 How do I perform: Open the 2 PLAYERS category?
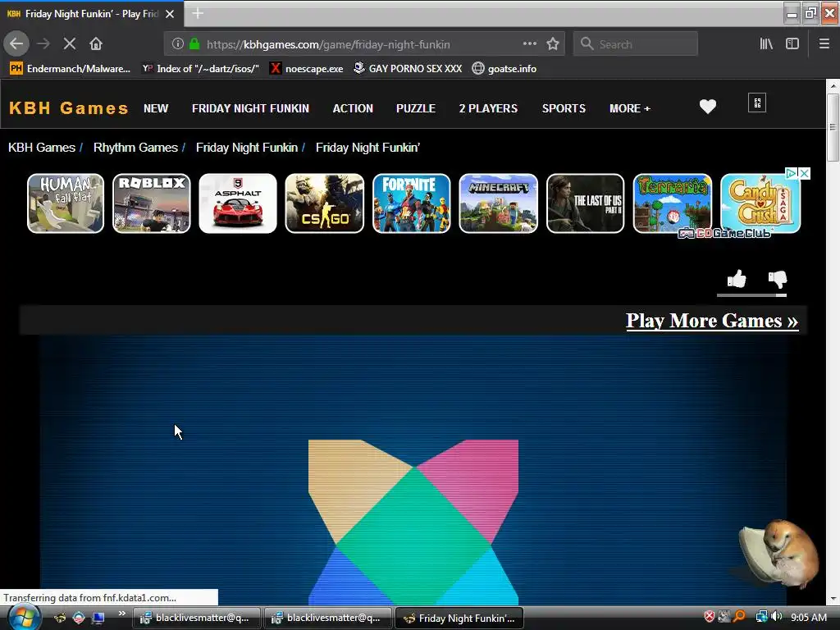[x=488, y=108]
